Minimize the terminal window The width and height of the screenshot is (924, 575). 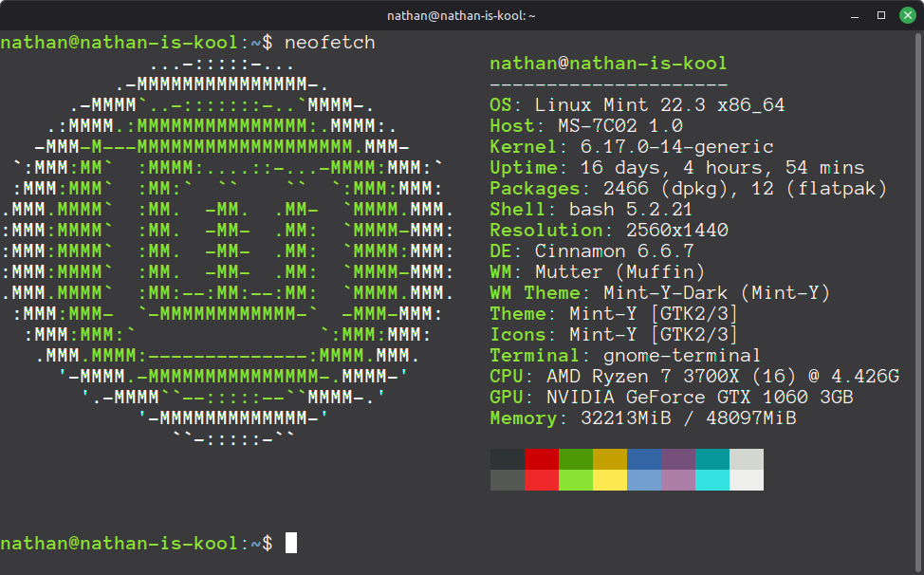(x=855, y=16)
